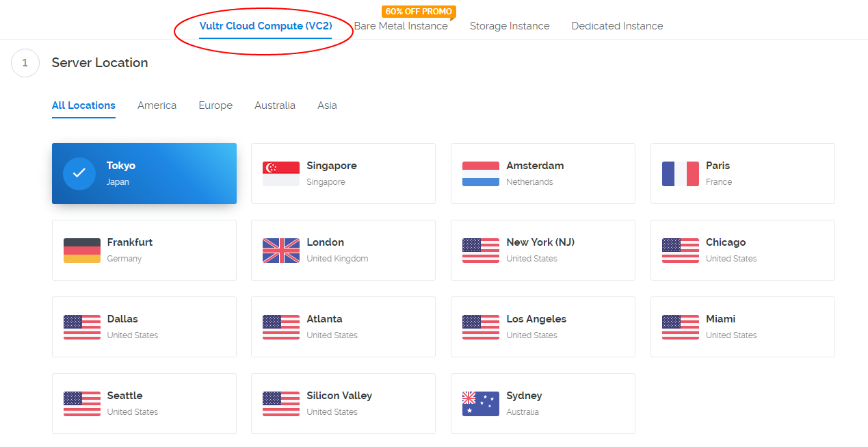Switch to Vultr Cloud Compute (VC2) tab
This screenshot has width=868, height=447.
tap(265, 26)
